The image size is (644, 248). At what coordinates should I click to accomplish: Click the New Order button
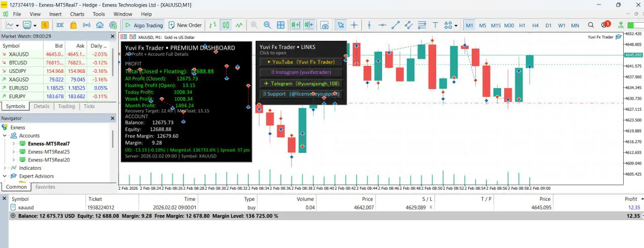[x=185, y=25]
